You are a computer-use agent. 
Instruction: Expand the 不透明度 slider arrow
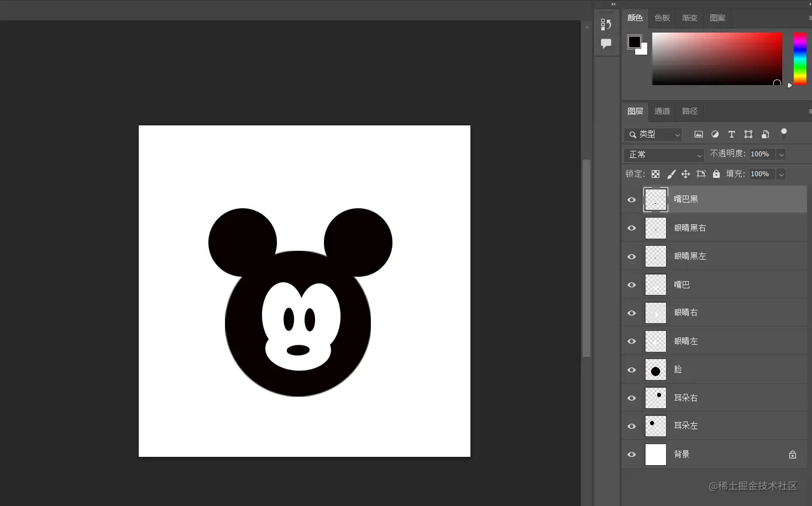[781, 155]
